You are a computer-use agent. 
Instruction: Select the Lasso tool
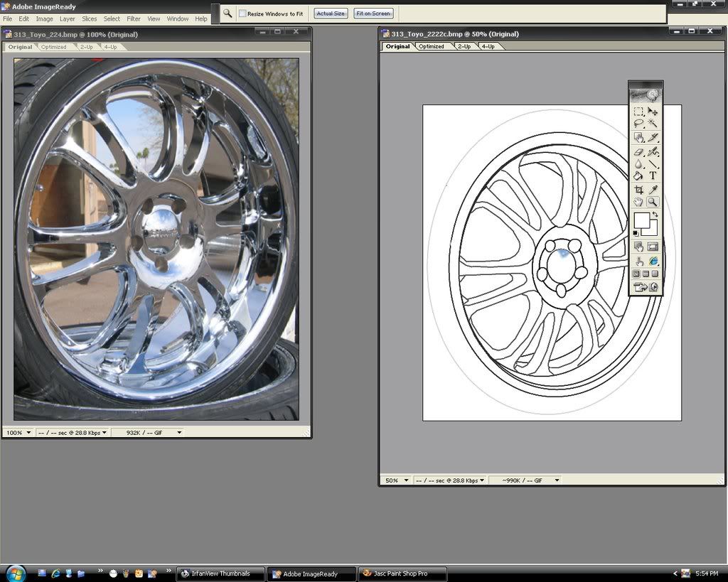point(638,124)
